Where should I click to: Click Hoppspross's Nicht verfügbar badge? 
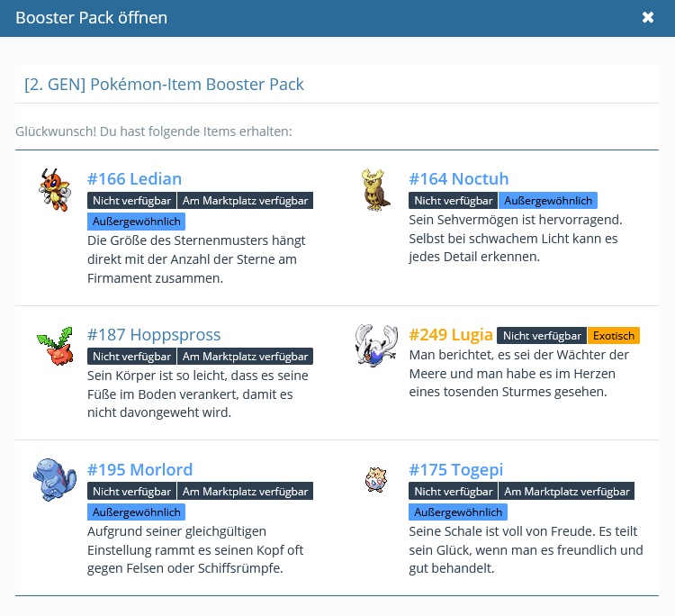click(x=131, y=357)
